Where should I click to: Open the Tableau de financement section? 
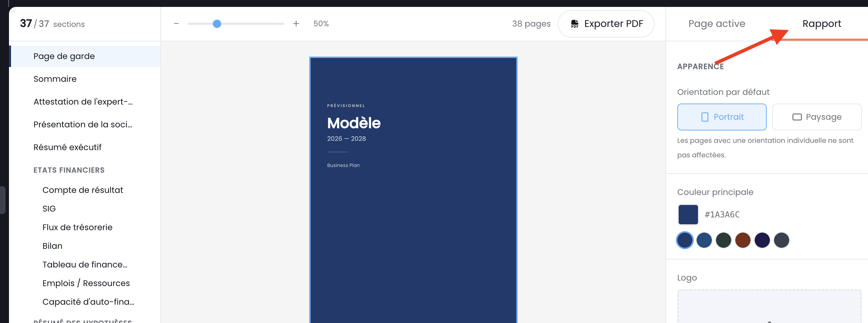click(85, 265)
